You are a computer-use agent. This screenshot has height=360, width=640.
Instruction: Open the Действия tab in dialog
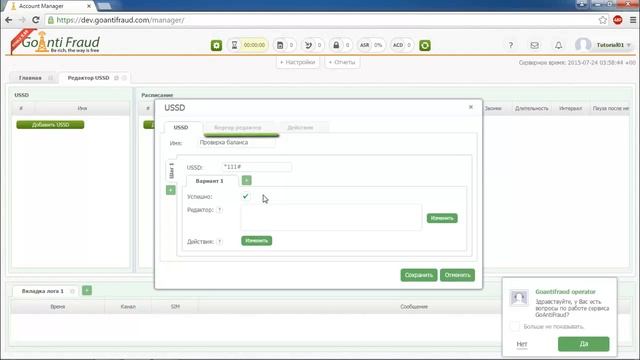300,128
